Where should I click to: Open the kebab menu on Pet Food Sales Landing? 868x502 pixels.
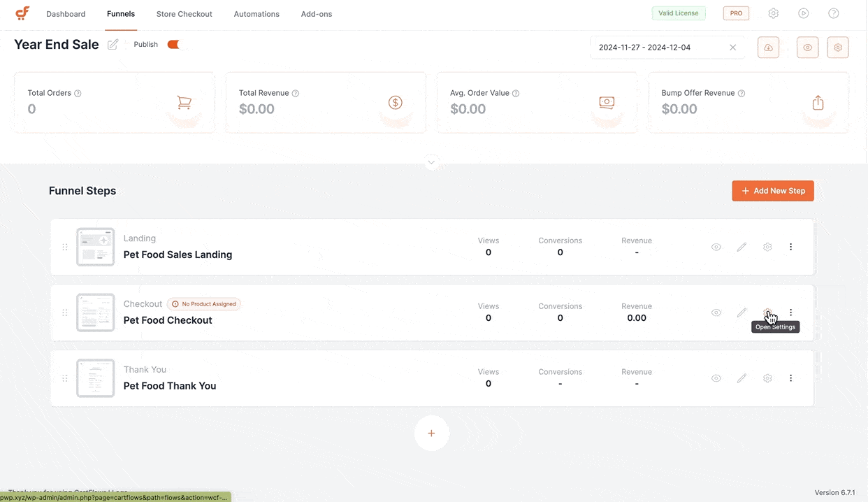pos(790,247)
